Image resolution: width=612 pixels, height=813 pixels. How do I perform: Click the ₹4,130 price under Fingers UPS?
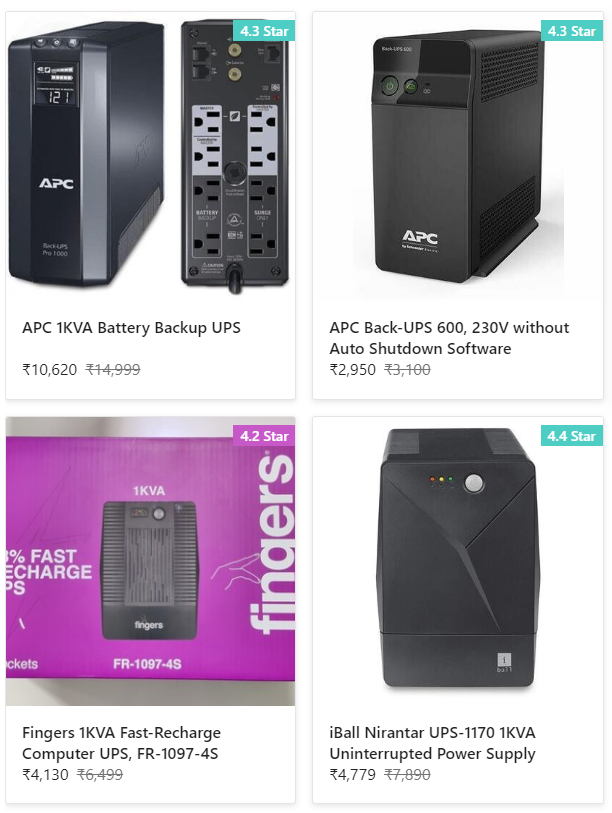(x=43, y=774)
